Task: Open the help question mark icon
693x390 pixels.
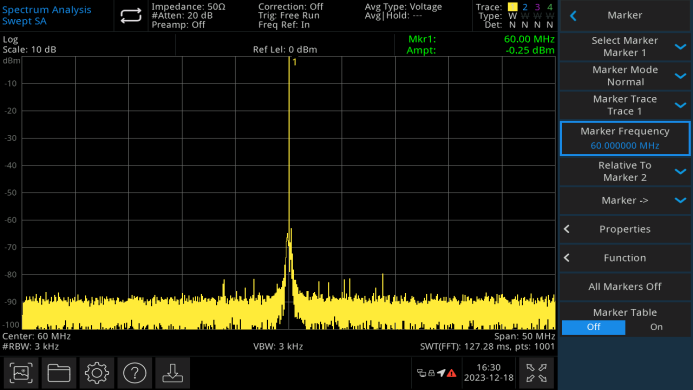Action: click(x=134, y=373)
